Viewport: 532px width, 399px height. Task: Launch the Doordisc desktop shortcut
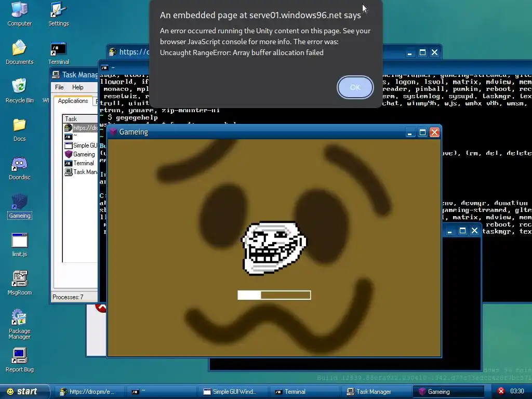(19, 168)
